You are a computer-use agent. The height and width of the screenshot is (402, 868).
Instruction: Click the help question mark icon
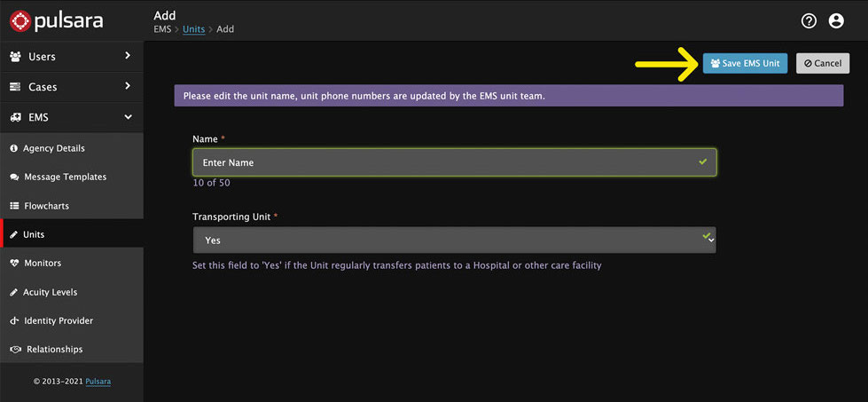coord(809,21)
